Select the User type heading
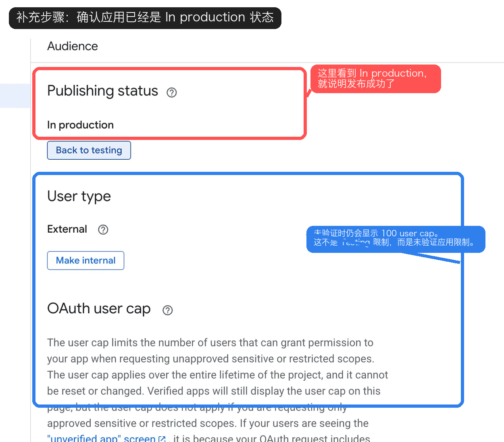This screenshot has width=504, height=442. [79, 196]
